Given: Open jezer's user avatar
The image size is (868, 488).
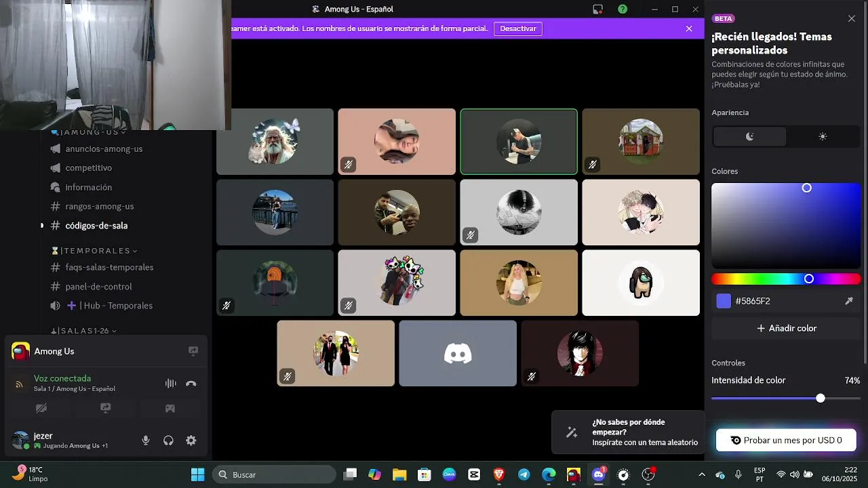Looking at the screenshot, I should coord(21,440).
